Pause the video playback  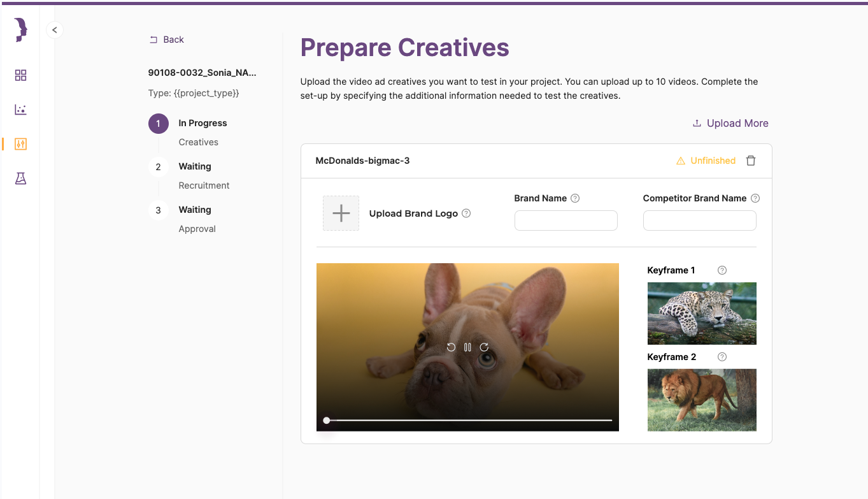467,347
